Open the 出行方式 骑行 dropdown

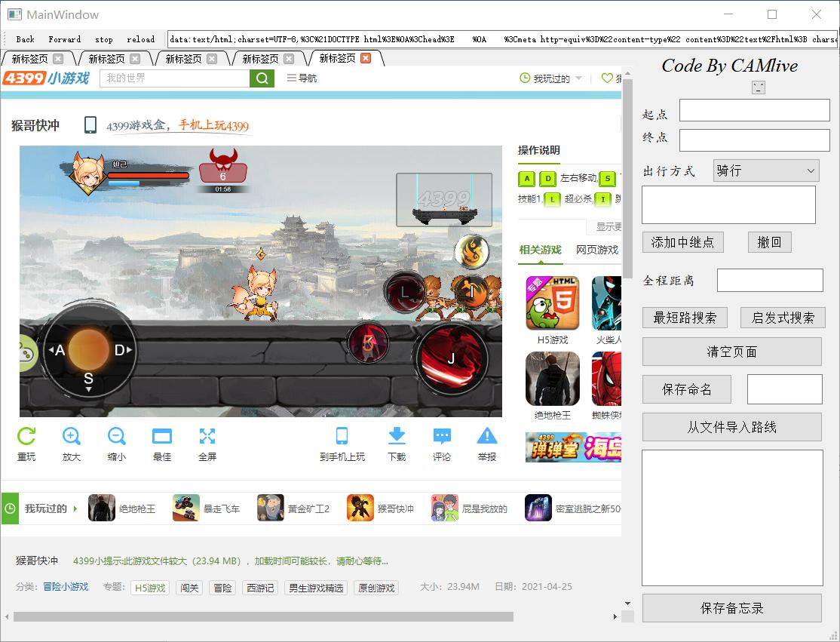(766, 170)
